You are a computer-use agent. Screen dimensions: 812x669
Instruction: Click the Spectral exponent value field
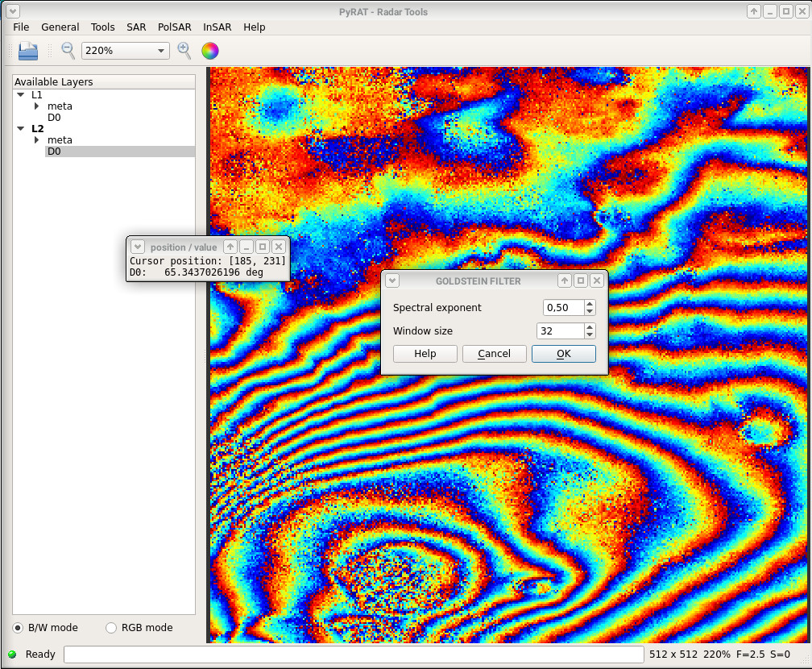click(563, 308)
